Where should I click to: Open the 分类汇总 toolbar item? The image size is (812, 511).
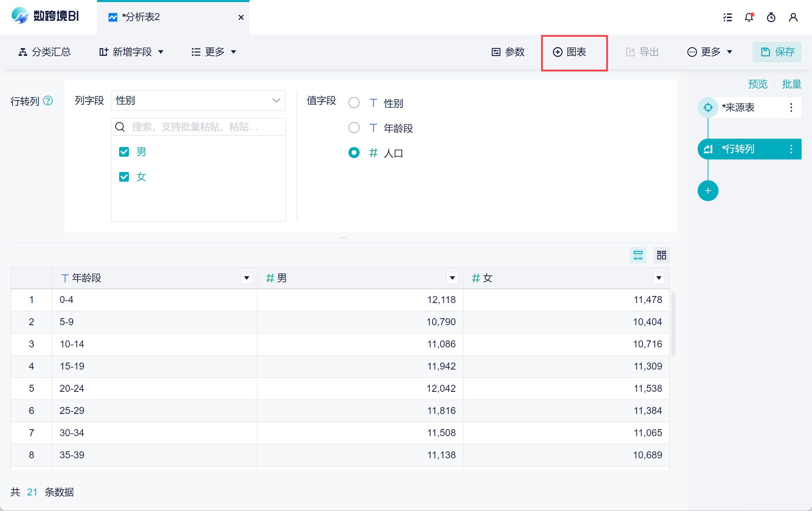44,52
